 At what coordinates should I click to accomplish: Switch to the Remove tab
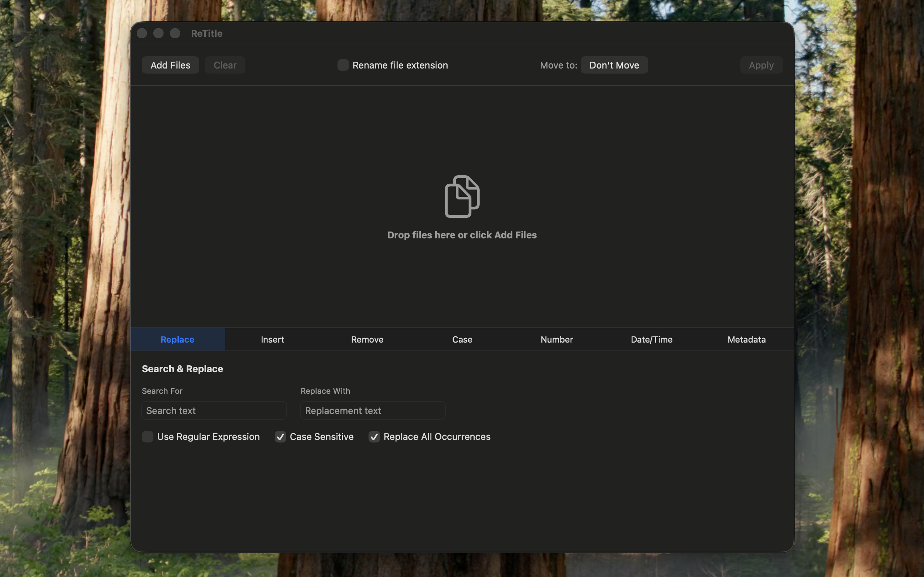tap(367, 339)
